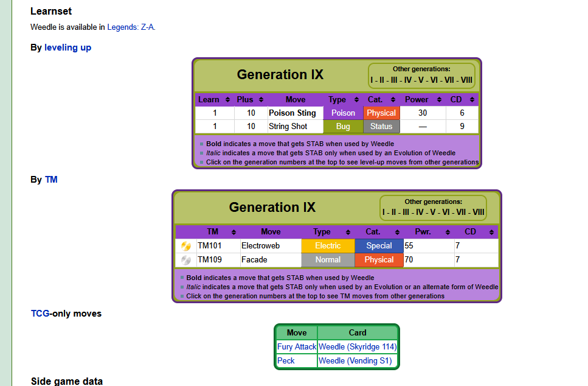Switch level-up table to Generation III

click(394, 80)
